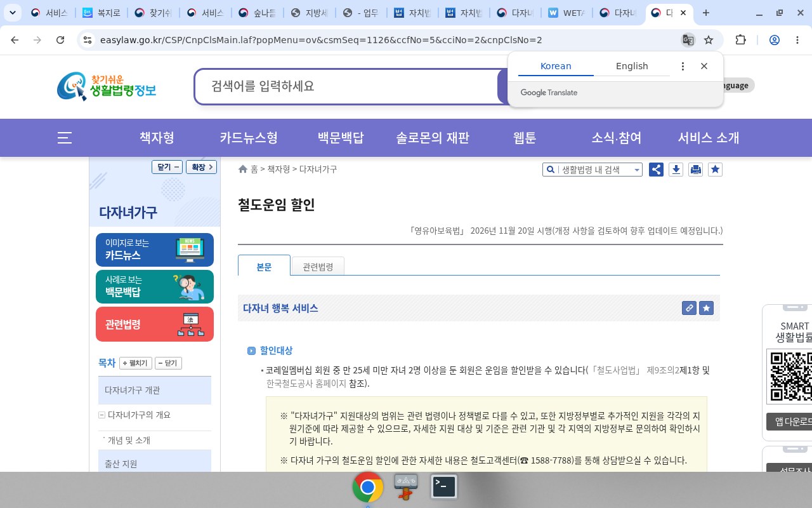This screenshot has height=508, width=812.
Task: Click the Google Translate icon in address bar
Action: 688,40
